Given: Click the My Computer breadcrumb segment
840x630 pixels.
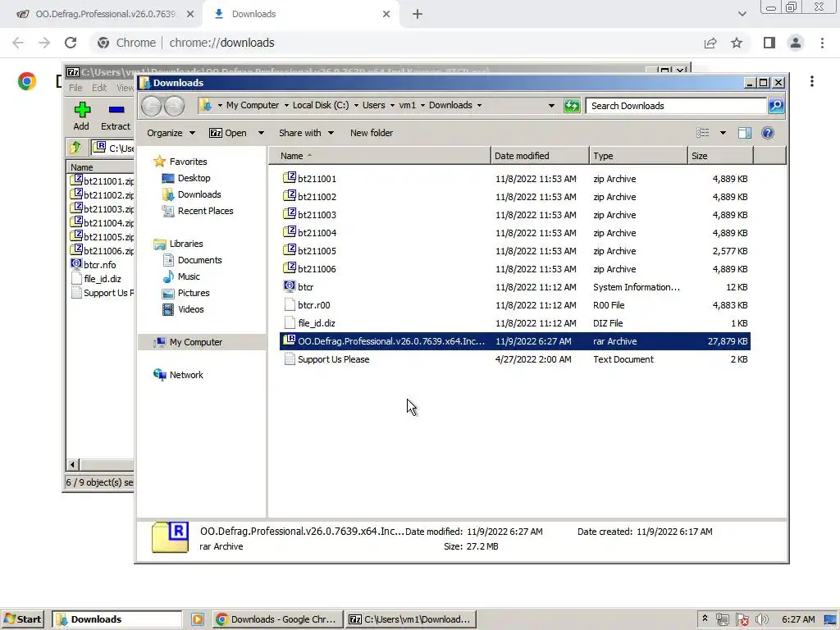Looking at the screenshot, I should [253, 106].
